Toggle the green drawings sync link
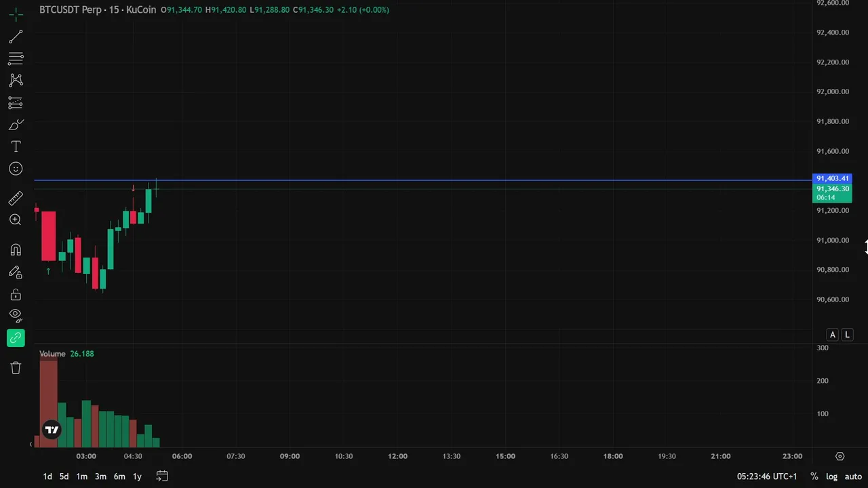The image size is (868, 488). pyautogui.click(x=16, y=338)
